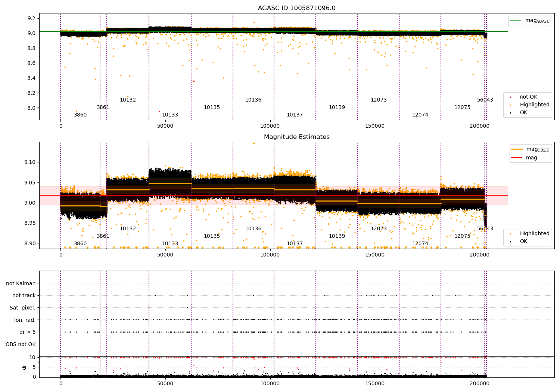Click the title AGASC ID 1005871096.0
The image size is (560, 392).
pyautogui.click(x=296, y=8)
